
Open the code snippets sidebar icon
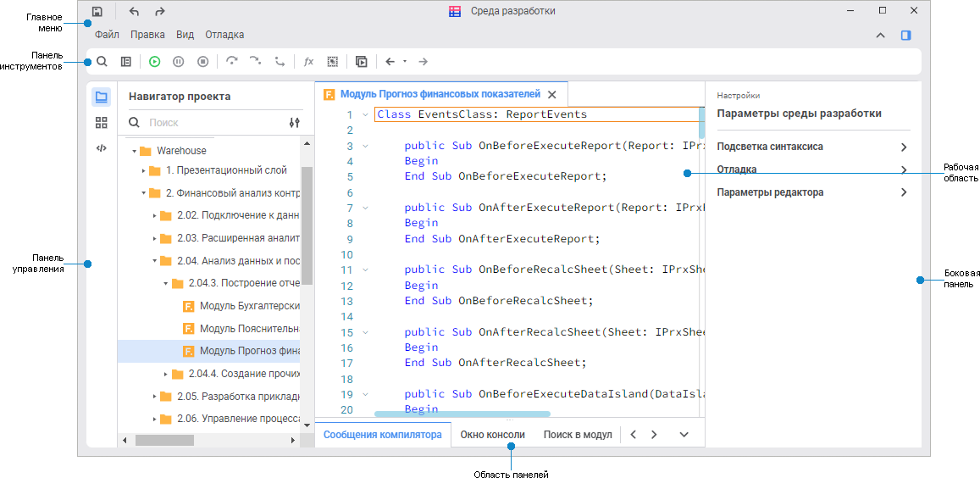pyautogui.click(x=102, y=147)
